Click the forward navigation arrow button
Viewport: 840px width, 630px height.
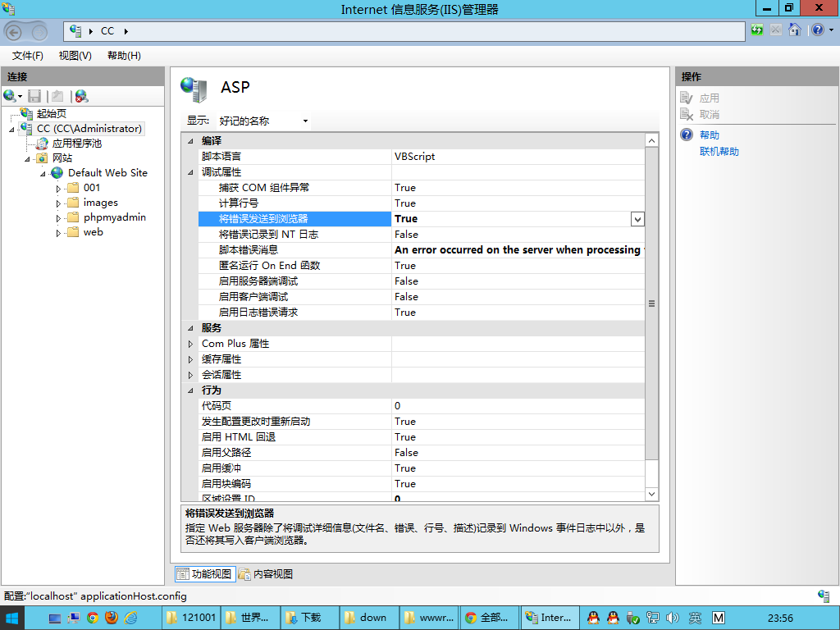click(39, 32)
